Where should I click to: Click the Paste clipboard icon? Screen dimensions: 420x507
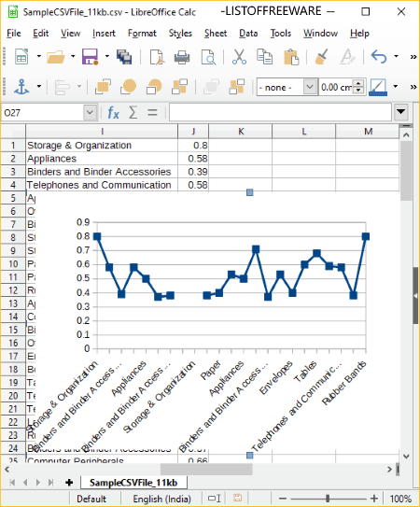coord(291,57)
